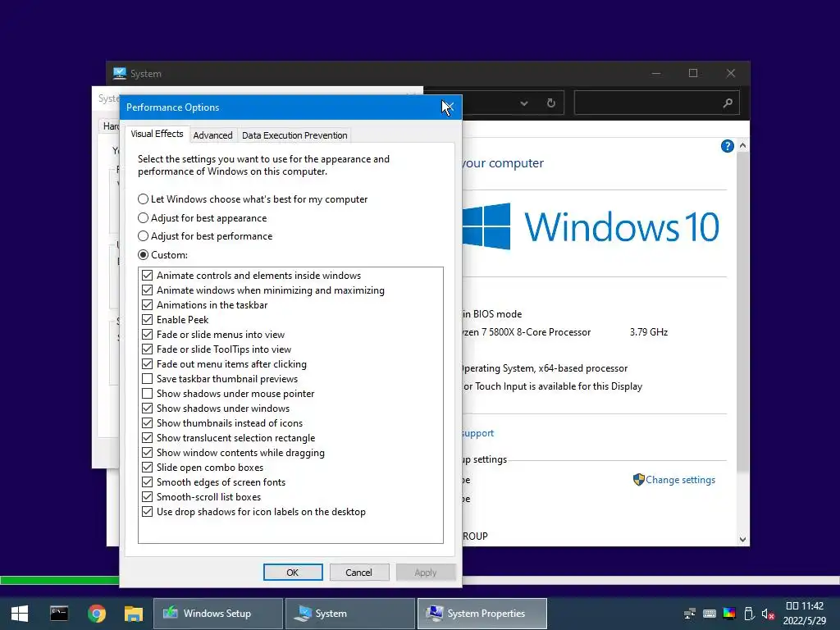Uncheck Show window contents while dragging
This screenshot has height=630, width=840.
tap(148, 453)
